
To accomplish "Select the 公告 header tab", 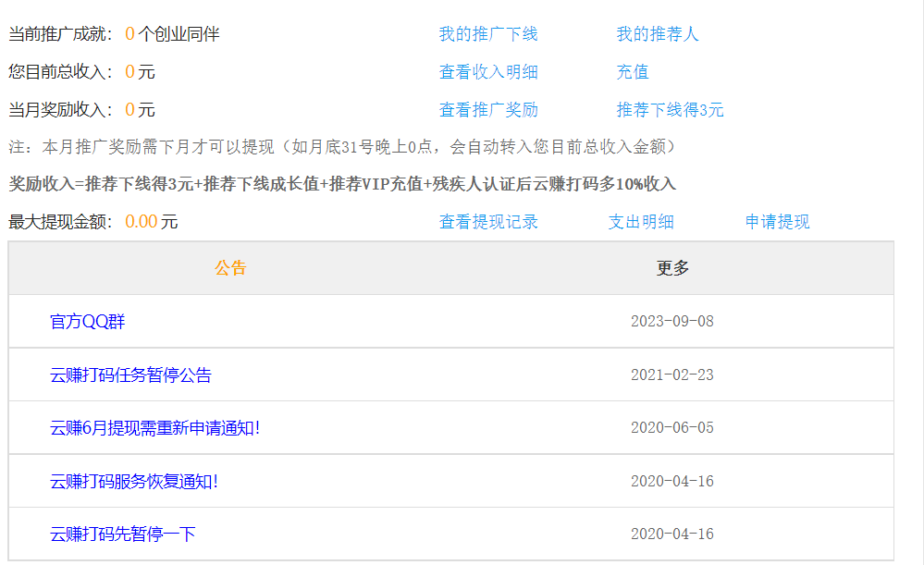I will [230, 268].
